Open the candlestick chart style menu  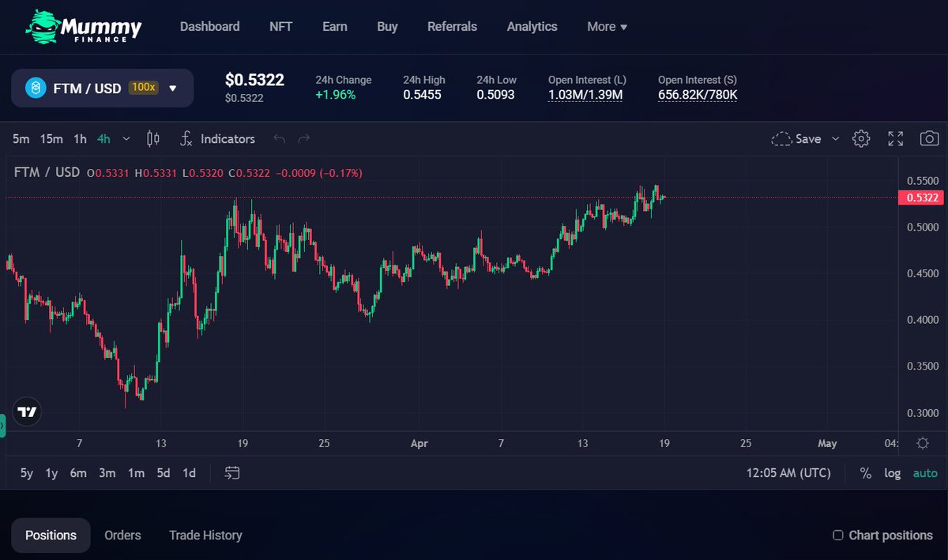click(153, 139)
